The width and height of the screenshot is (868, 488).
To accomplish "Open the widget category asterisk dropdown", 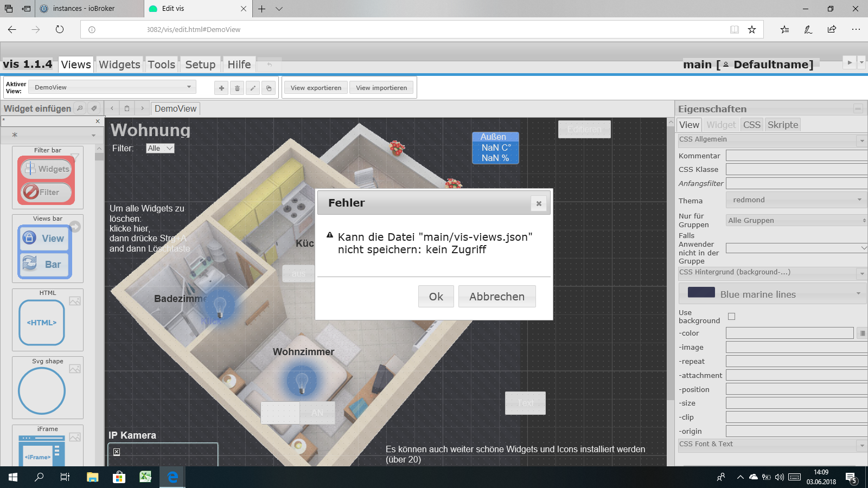I will (53, 135).
